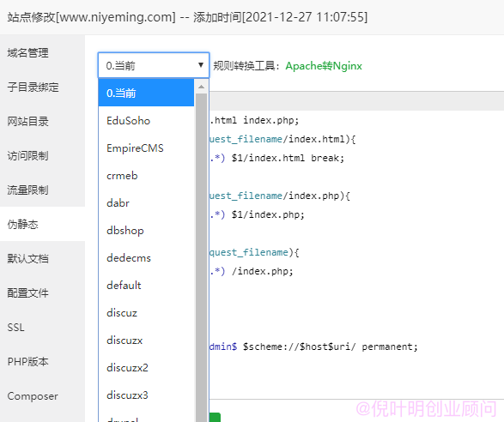The image size is (504, 422).
Task: Choose discuzx2 from the list
Action: 146,367
